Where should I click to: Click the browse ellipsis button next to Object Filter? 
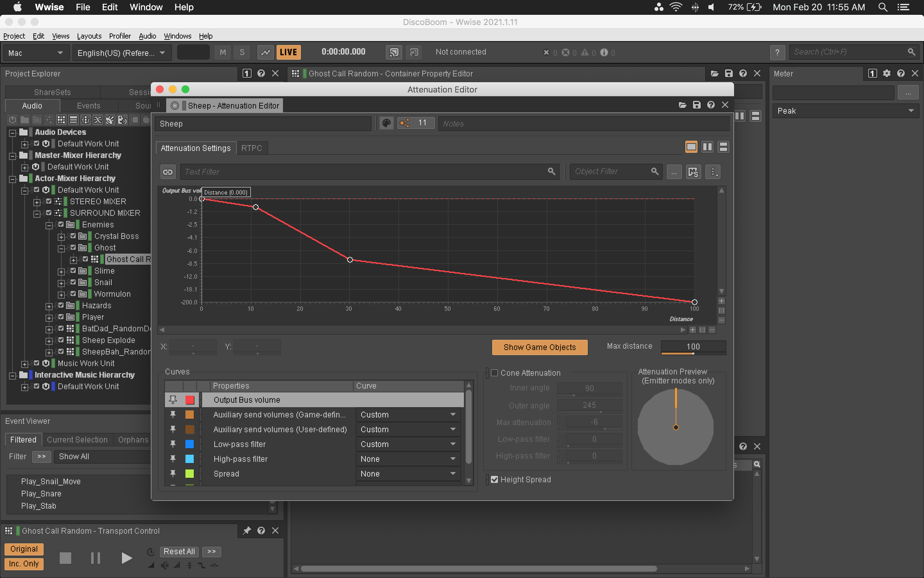[x=674, y=172]
